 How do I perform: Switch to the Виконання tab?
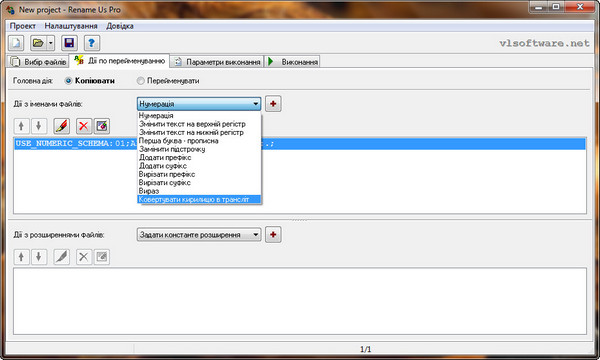tap(293, 62)
